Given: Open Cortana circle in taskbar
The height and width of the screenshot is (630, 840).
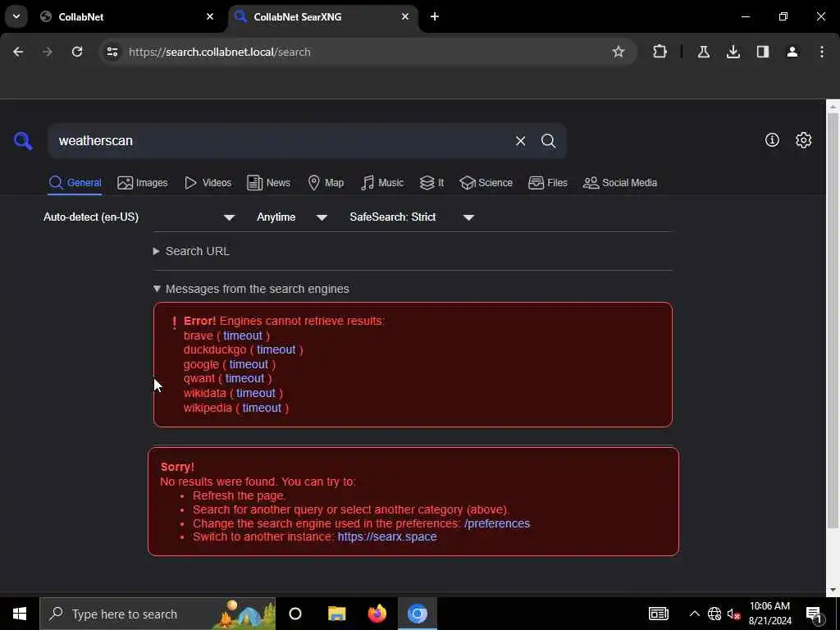Looking at the screenshot, I should pyautogui.click(x=295, y=614).
